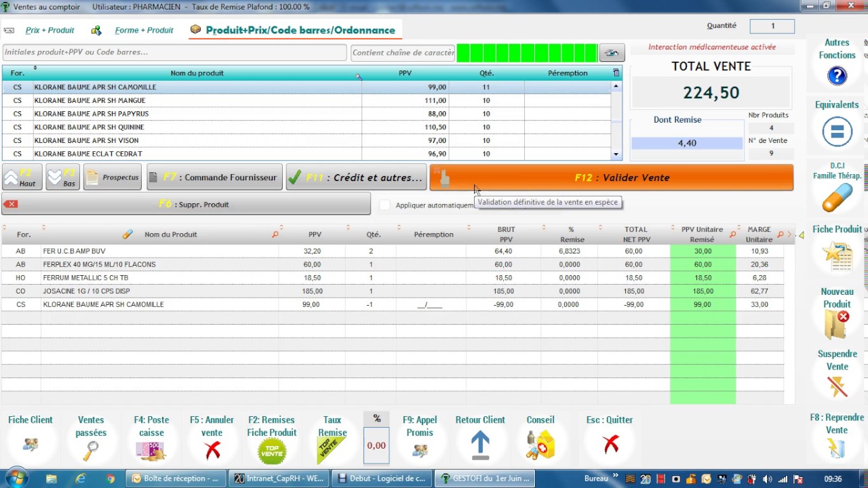Image resolution: width=868 pixels, height=488 pixels.
Task: Switch to Forme + Produit tab
Action: coord(144,30)
